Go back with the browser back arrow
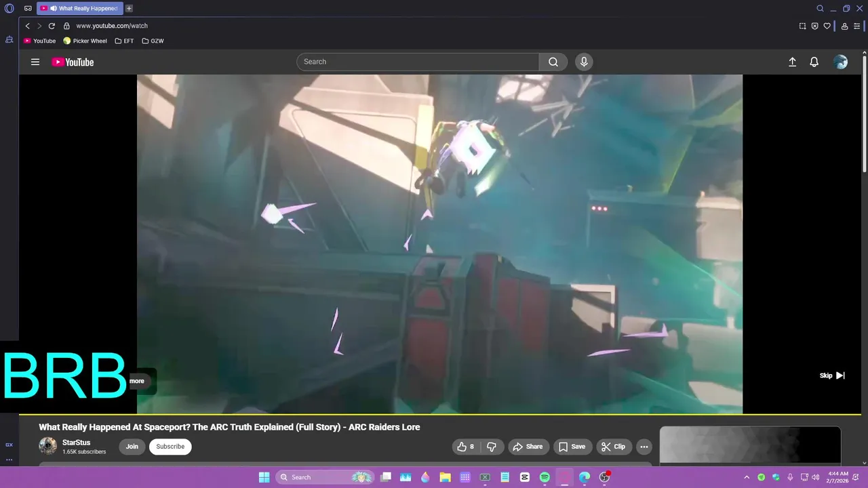This screenshot has width=868, height=488. [x=27, y=26]
